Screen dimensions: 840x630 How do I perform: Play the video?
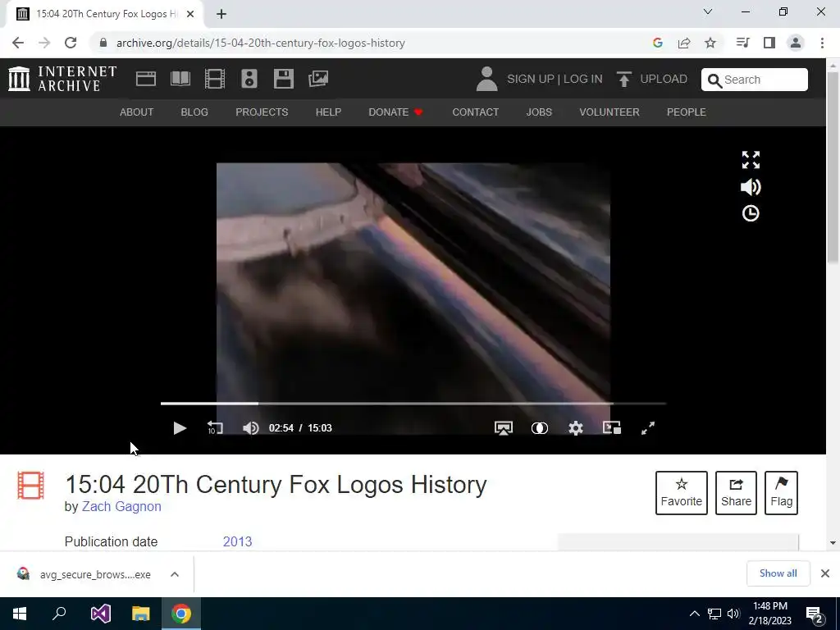tap(180, 428)
